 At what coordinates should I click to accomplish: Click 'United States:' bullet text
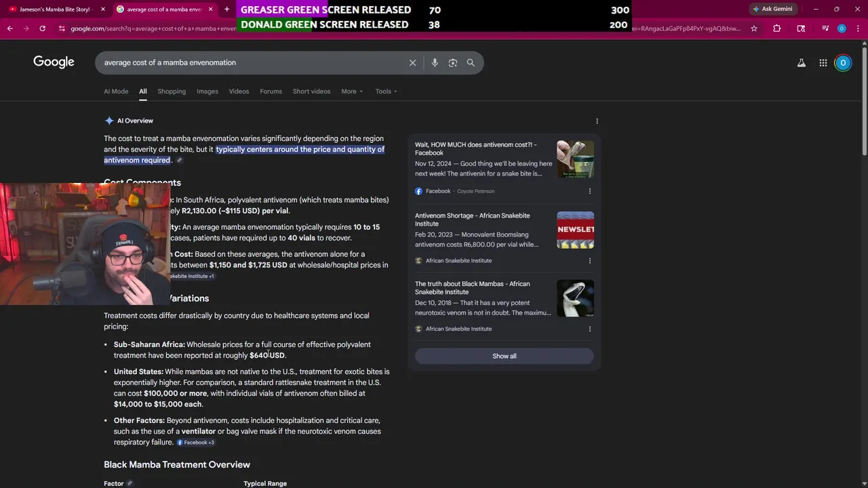tap(138, 371)
